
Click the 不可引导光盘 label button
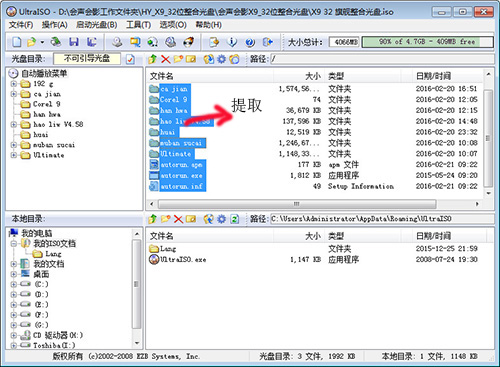(87, 59)
